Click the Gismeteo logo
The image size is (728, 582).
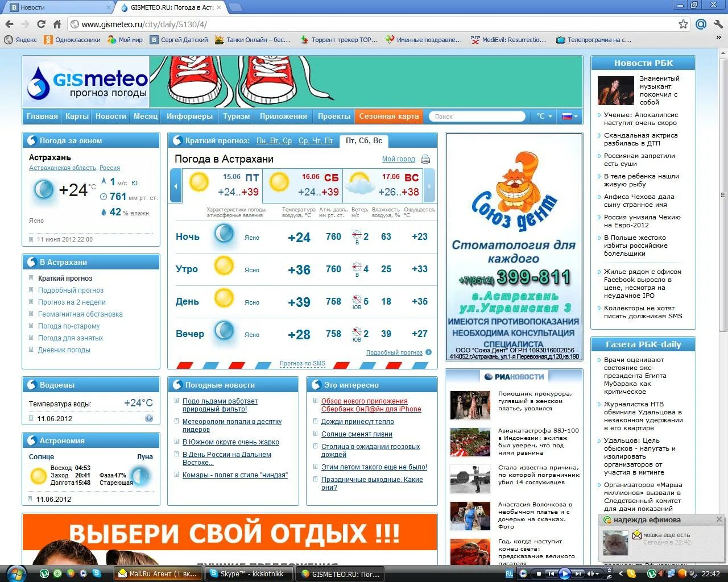[x=87, y=83]
